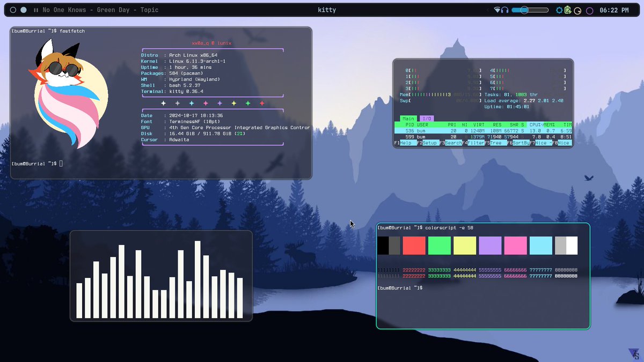Click the '504 (pacman)' Packages value

pyautogui.click(x=186, y=73)
